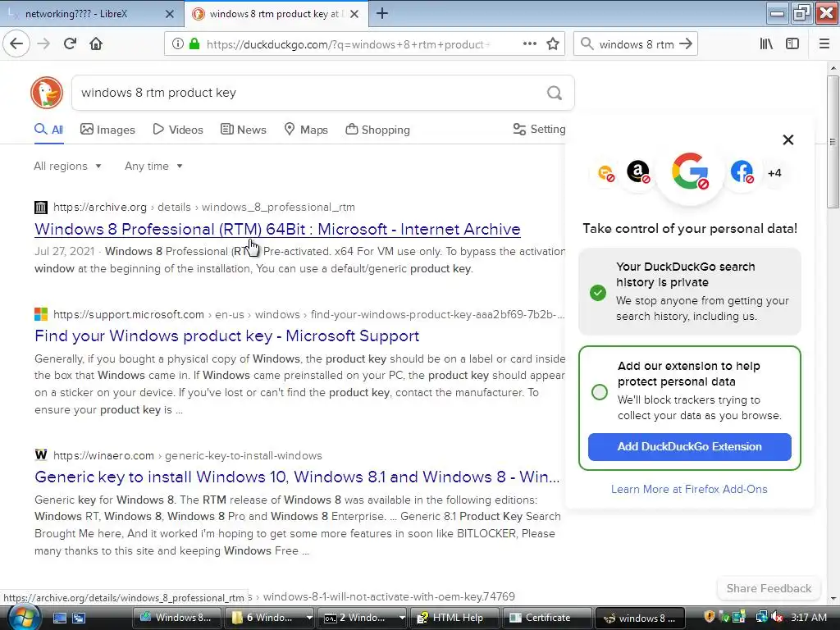The height and width of the screenshot is (630, 840).
Task: Expand the Any time filter
Action: click(x=153, y=166)
